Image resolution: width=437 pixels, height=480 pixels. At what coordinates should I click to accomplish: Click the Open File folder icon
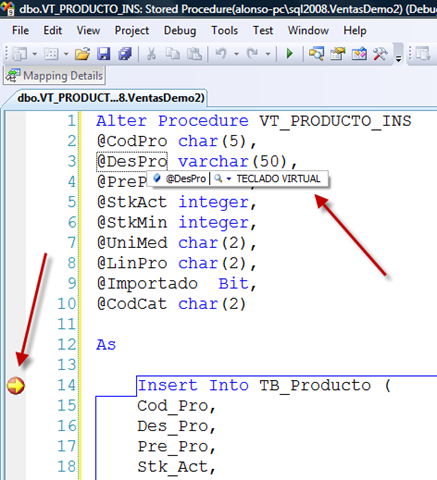[82, 54]
